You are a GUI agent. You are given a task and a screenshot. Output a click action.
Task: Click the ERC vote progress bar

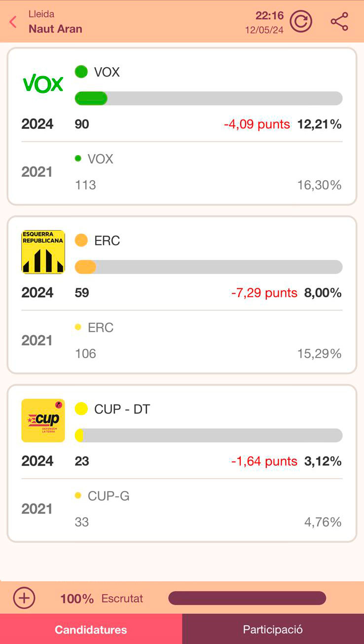208,267
